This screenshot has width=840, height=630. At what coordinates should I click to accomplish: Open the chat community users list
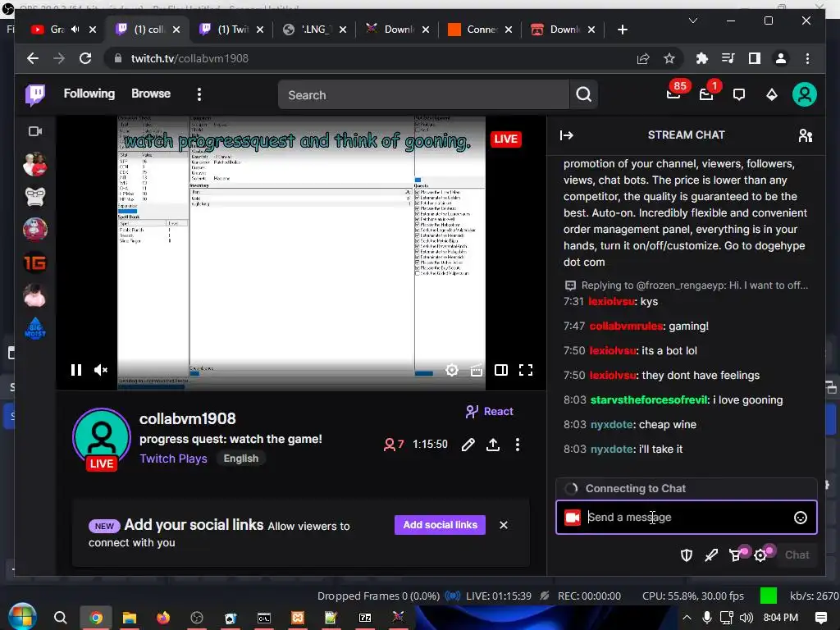pos(806,135)
